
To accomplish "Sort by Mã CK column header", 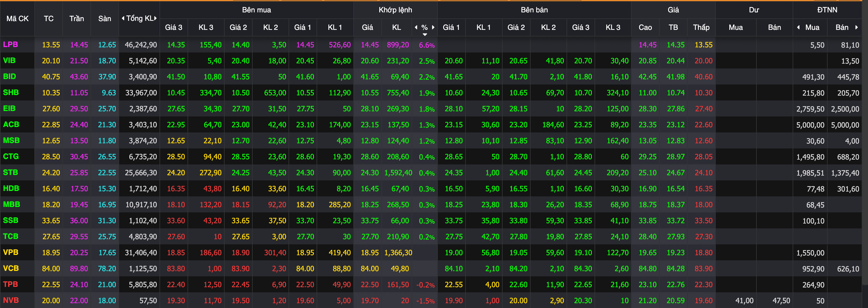I will (x=17, y=18).
